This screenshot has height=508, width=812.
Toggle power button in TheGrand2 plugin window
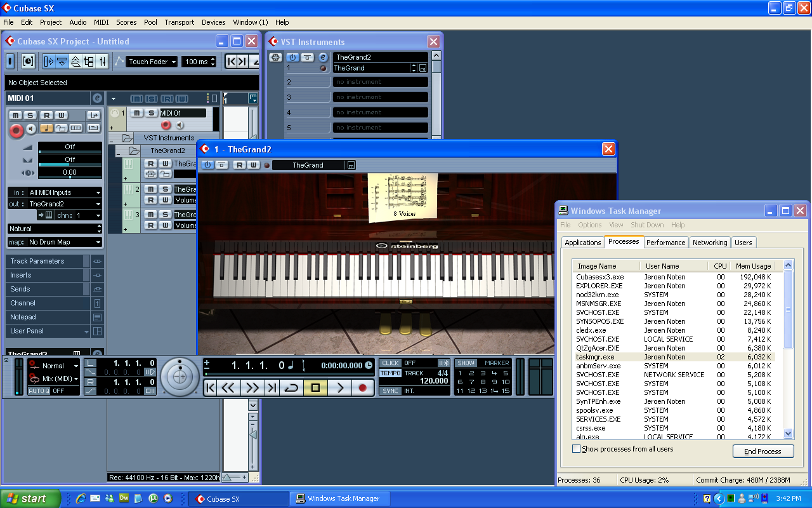click(207, 165)
